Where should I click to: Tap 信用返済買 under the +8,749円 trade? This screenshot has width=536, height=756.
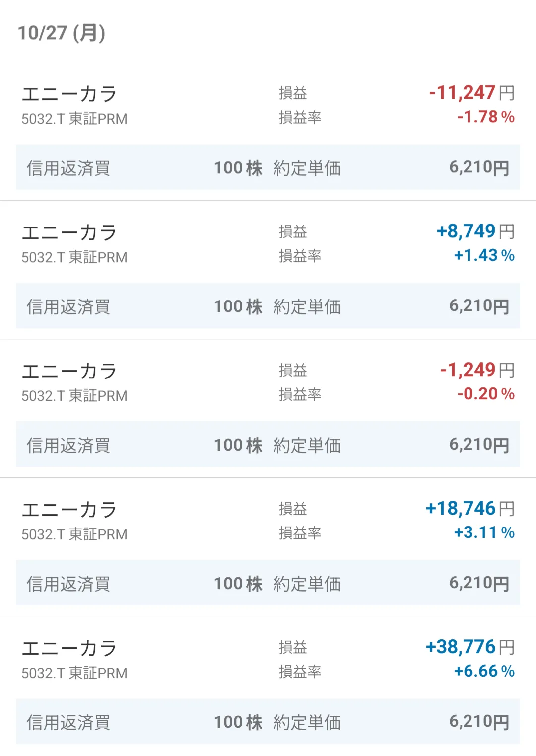[x=68, y=307]
